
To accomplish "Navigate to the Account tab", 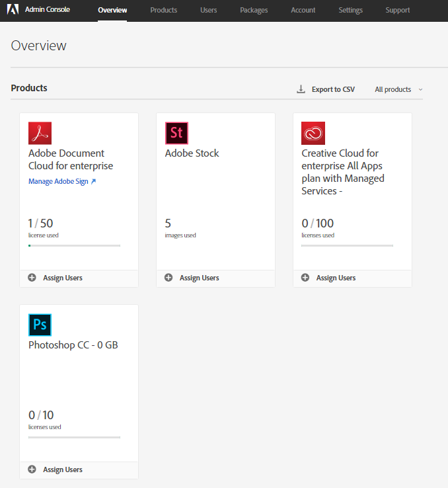I will click(x=303, y=11).
